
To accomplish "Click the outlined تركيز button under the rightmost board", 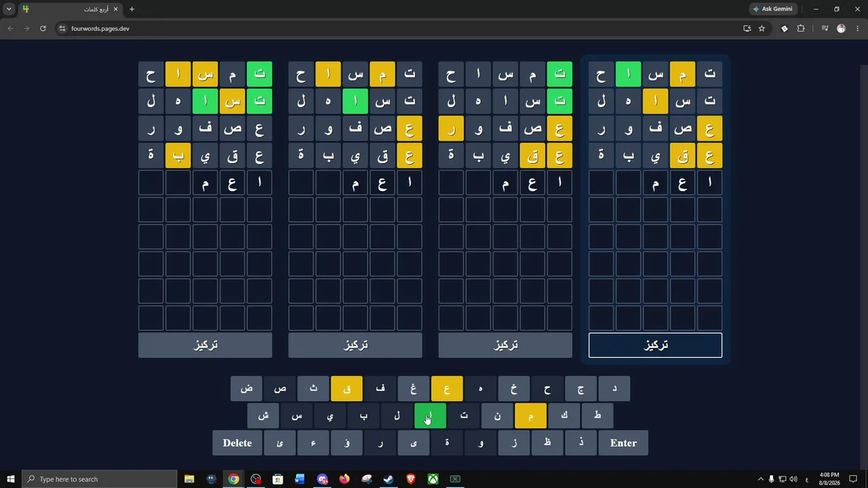I will coord(655,345).
